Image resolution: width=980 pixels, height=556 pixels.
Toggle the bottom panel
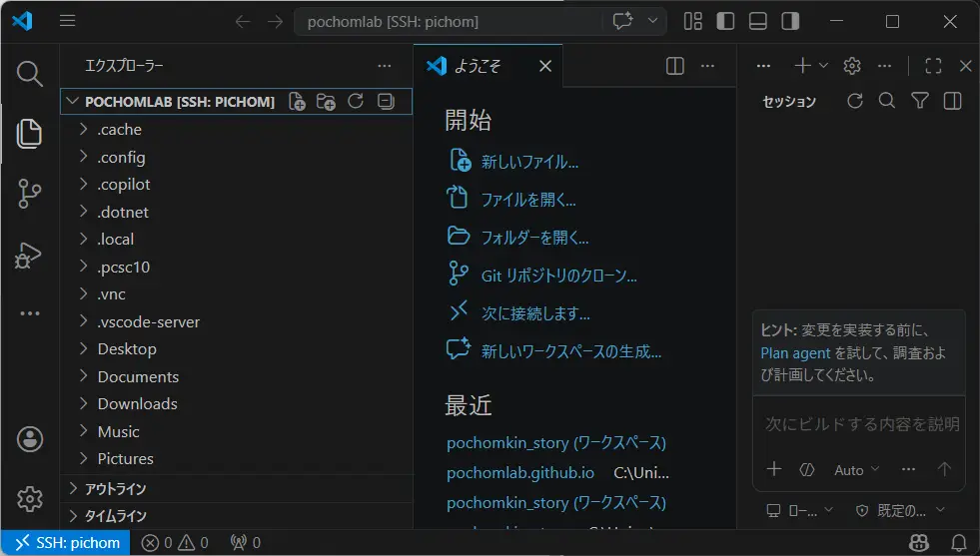(757, 21)
